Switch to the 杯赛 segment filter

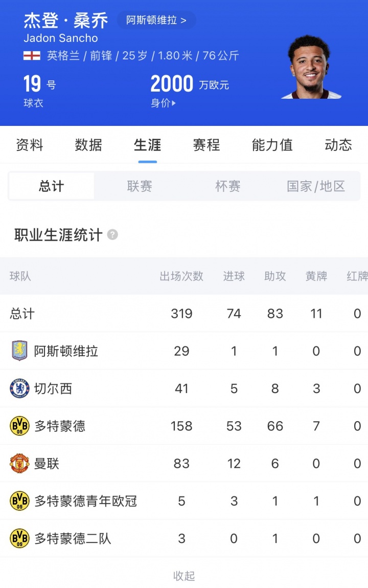[x=228, y=186]
